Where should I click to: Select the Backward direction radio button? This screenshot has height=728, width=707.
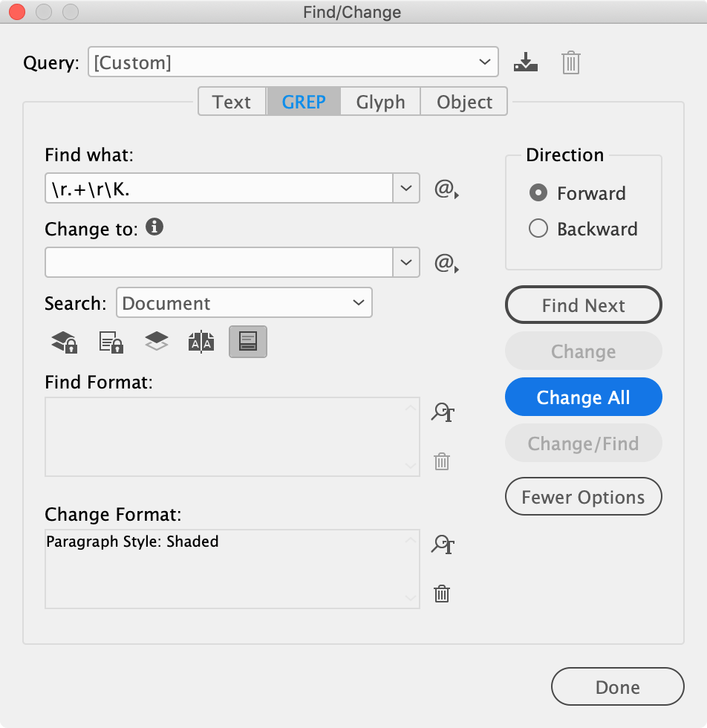pos(538,229)
